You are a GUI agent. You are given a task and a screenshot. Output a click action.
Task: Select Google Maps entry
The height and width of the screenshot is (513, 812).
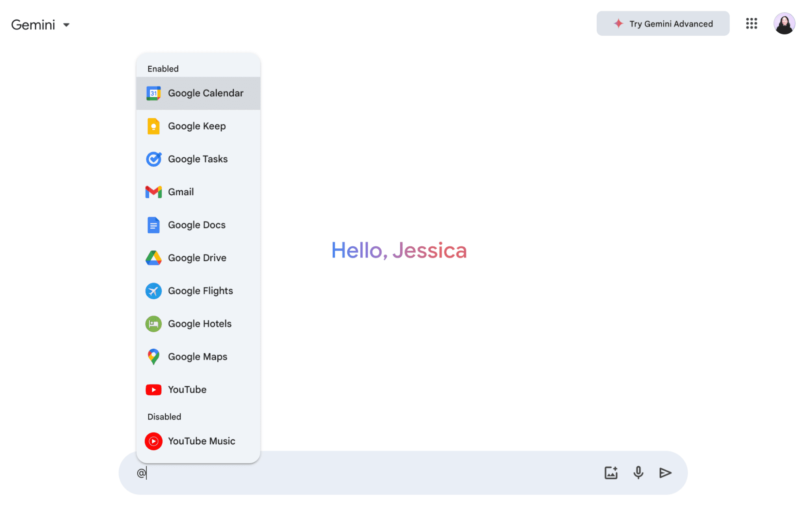coord(198,356)
